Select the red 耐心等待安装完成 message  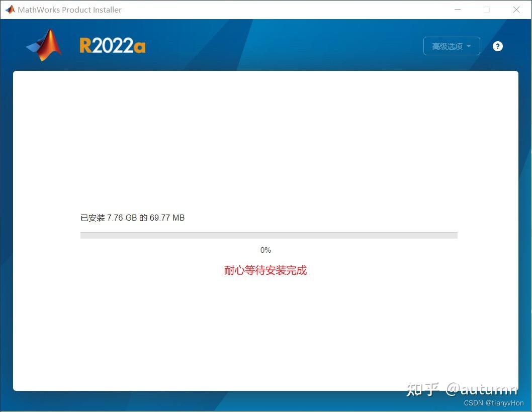click(x=265, y=270)
